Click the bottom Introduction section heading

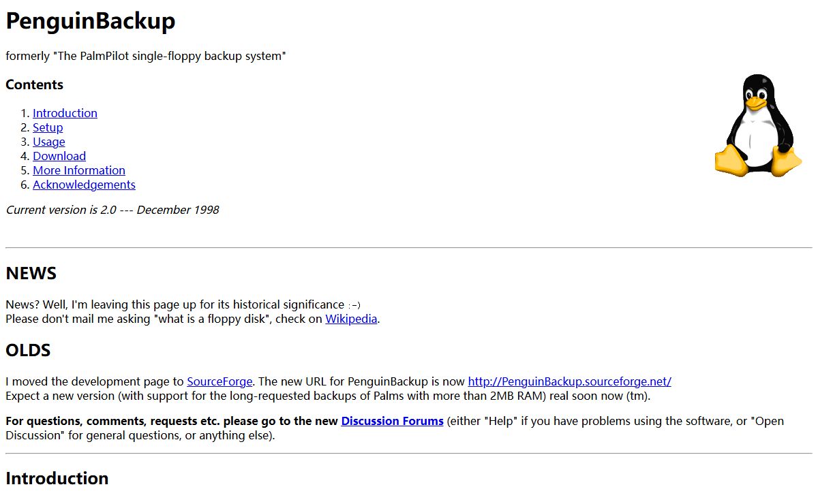point(57,479)
